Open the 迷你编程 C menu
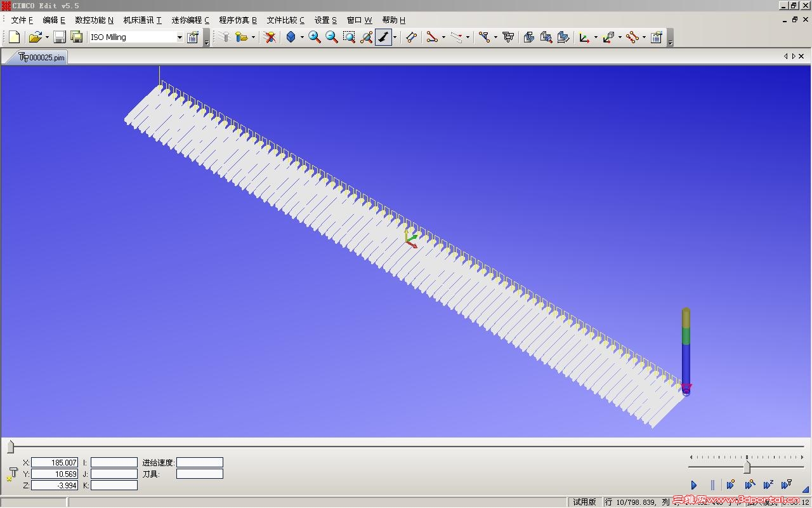 (190, 20)
